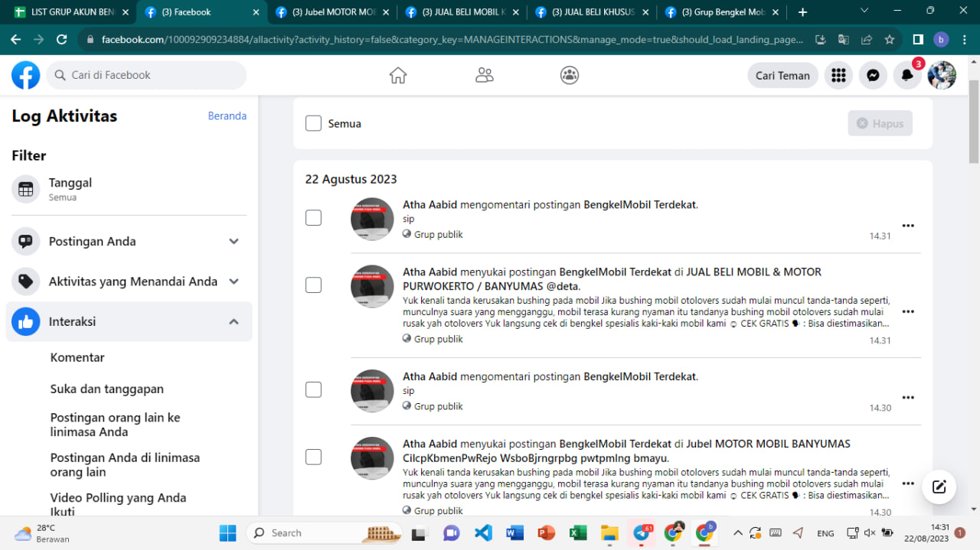Open Microsoft Word from taskbar
This screenshot has width=980, height=550.
(x=514, y=532)
